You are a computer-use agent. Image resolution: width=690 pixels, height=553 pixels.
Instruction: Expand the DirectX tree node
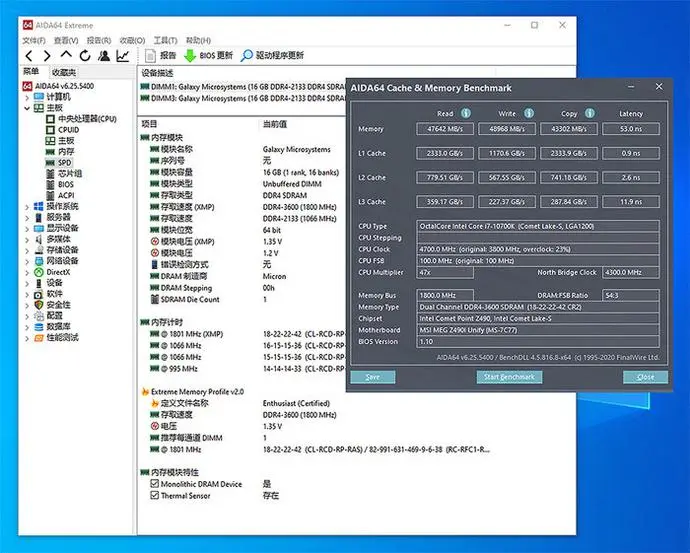coord(27,272)
